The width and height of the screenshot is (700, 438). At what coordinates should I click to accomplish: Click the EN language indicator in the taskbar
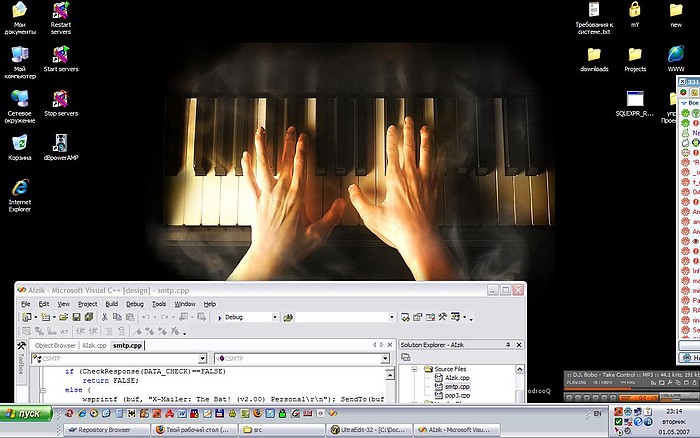click(598, 412)
